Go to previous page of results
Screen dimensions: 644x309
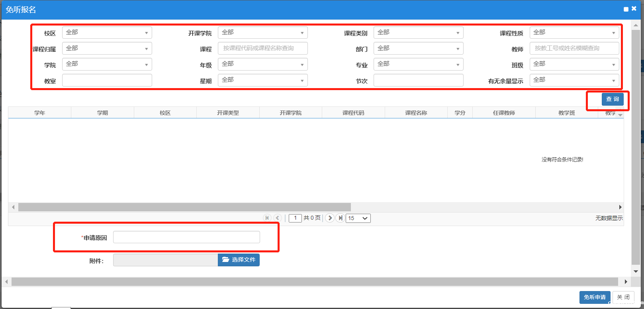(278, 218)
